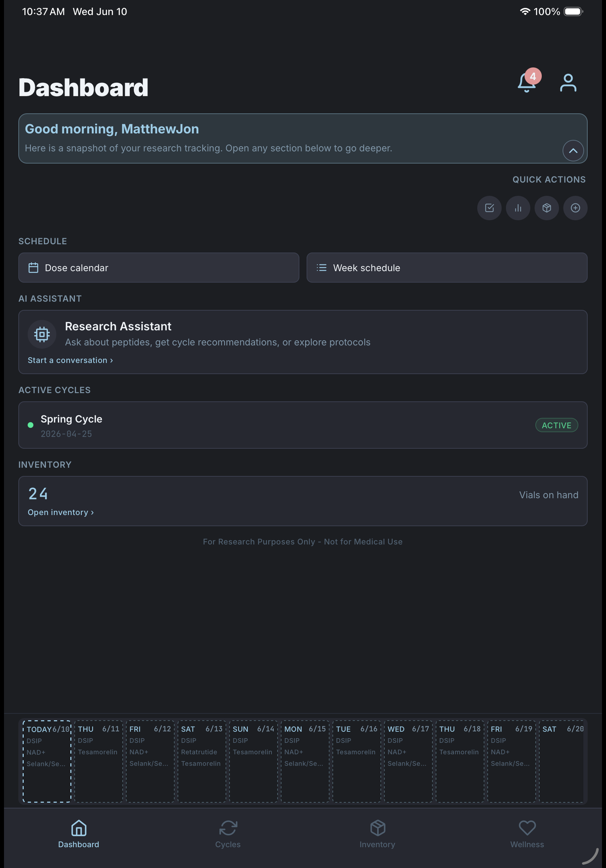
Task: Tap the Wi-Fi status icon
Action: coord(525,11)
